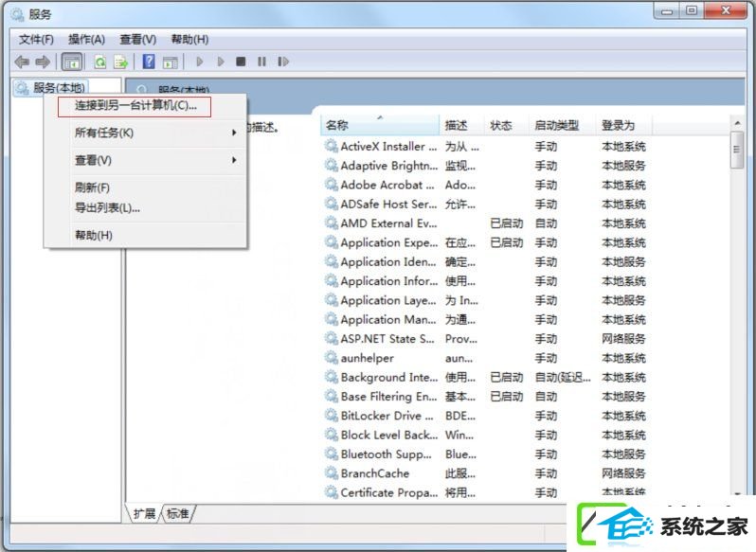Click the Forward arrow toolbar icon
756x552 pixels.
click(x=43, y=62)
